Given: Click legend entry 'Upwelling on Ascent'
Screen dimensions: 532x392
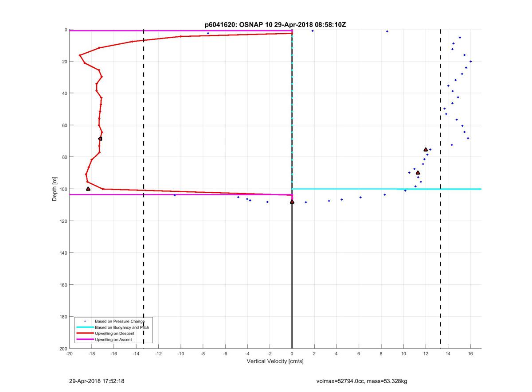Looking at the screenshot, I should coord(113,339).
